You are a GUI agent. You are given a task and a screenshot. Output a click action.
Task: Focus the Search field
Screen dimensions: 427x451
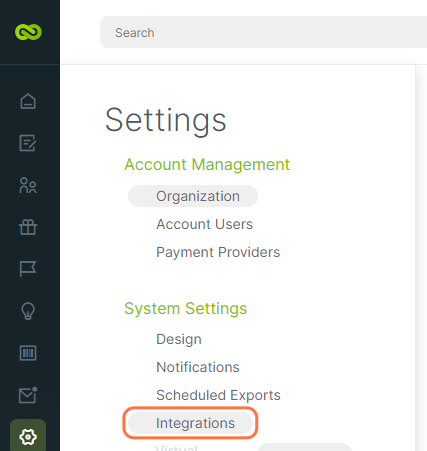point(263,32)
